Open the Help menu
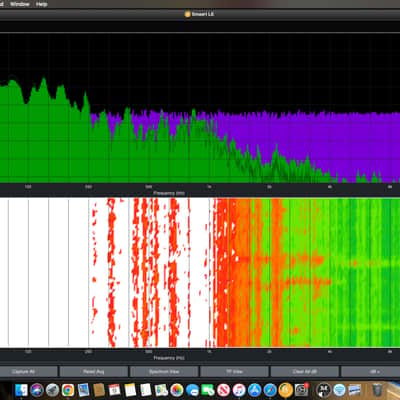This screenshot has width=400, height=400. point(41,4)
